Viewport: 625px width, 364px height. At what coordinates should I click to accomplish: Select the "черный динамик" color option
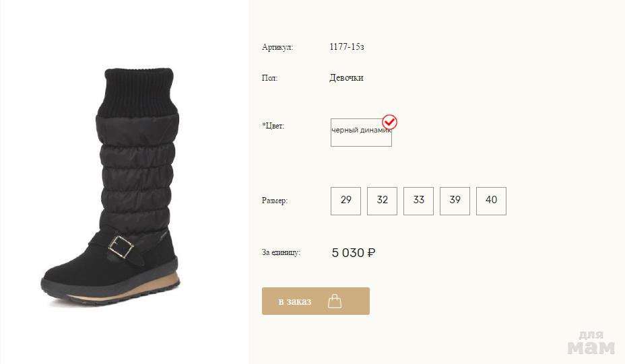pos(361,133)
